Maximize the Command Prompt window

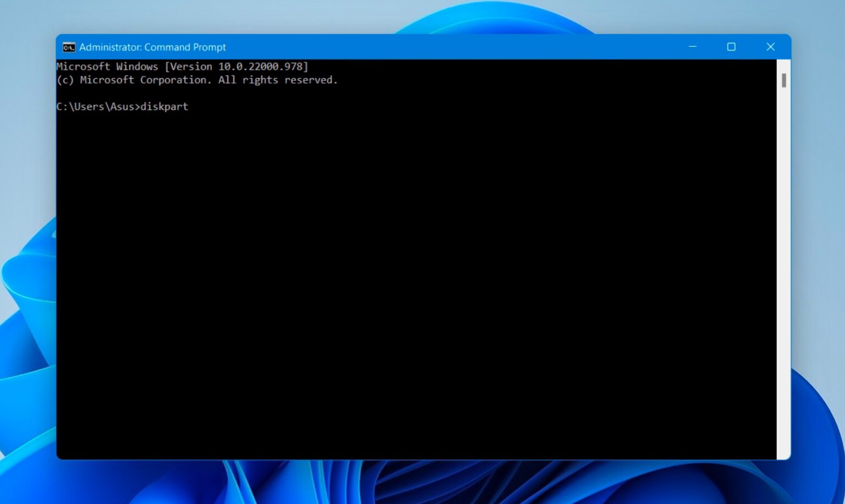click(731, 47)
